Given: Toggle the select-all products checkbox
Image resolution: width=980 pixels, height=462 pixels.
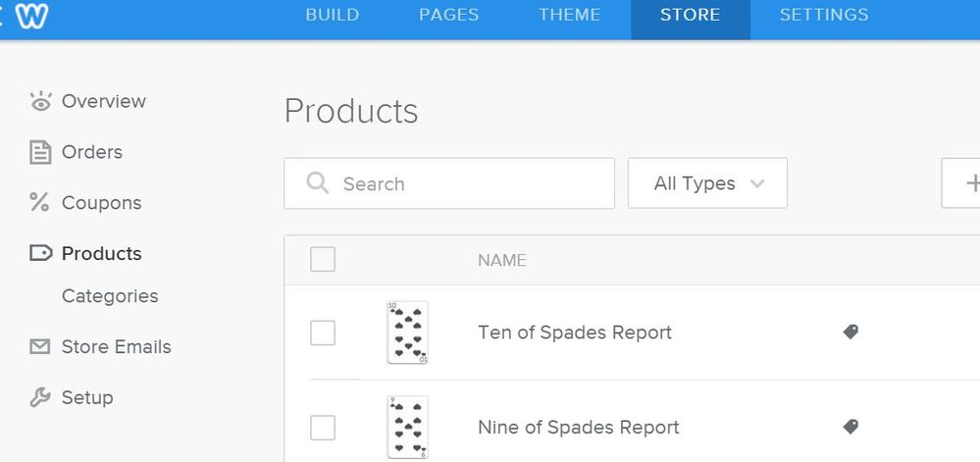Looking at the screenshot, I should pyautogui.click(x=323, y=260).
